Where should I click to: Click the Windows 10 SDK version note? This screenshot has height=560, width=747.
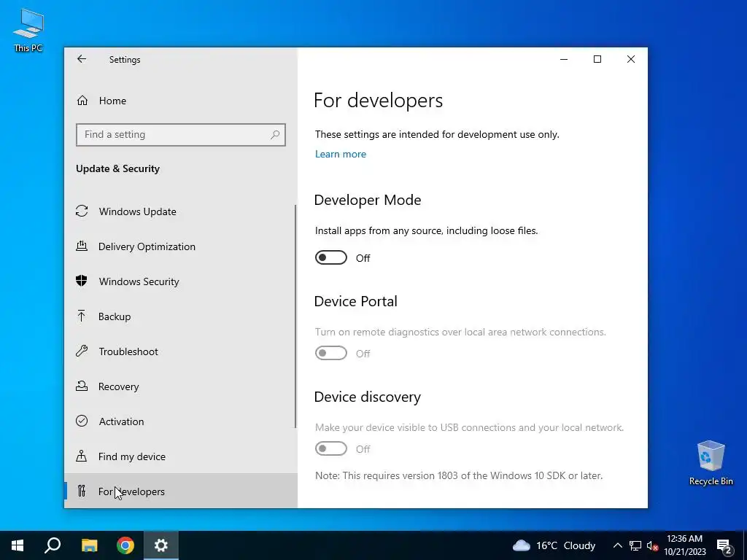click(459, 475)
